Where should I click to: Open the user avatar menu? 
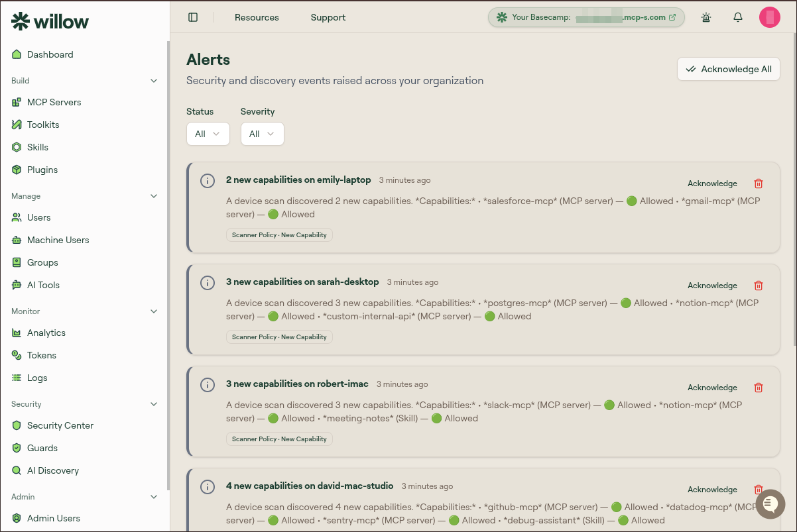[x=770, y=17]
